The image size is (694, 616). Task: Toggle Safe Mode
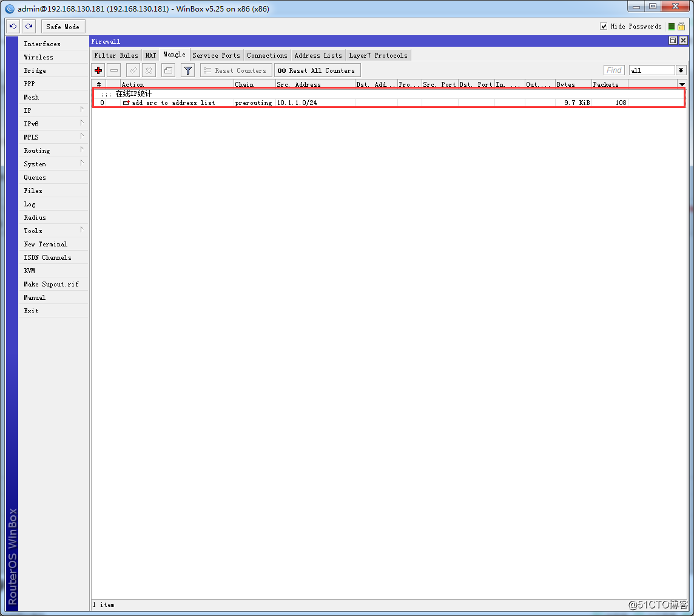pos(63,27)
